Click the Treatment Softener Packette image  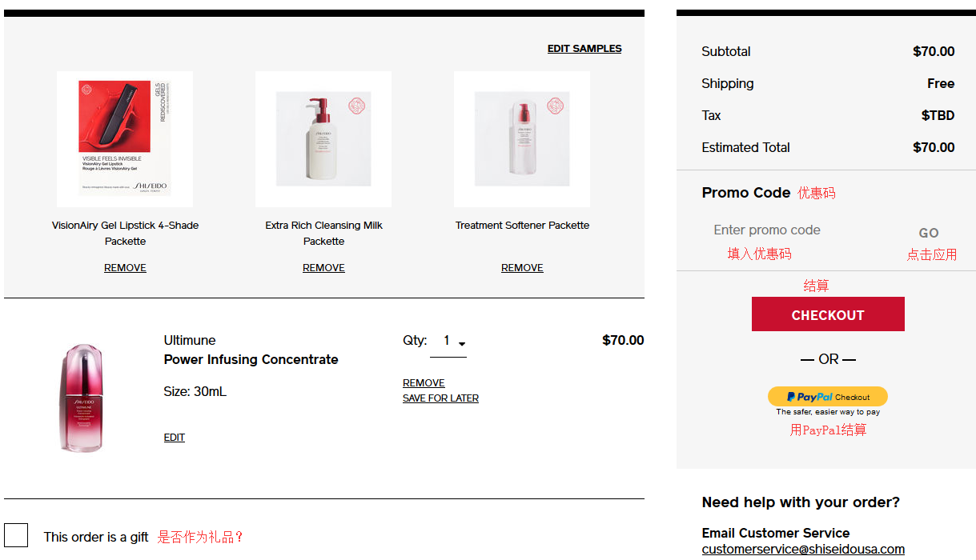[522, 138]
